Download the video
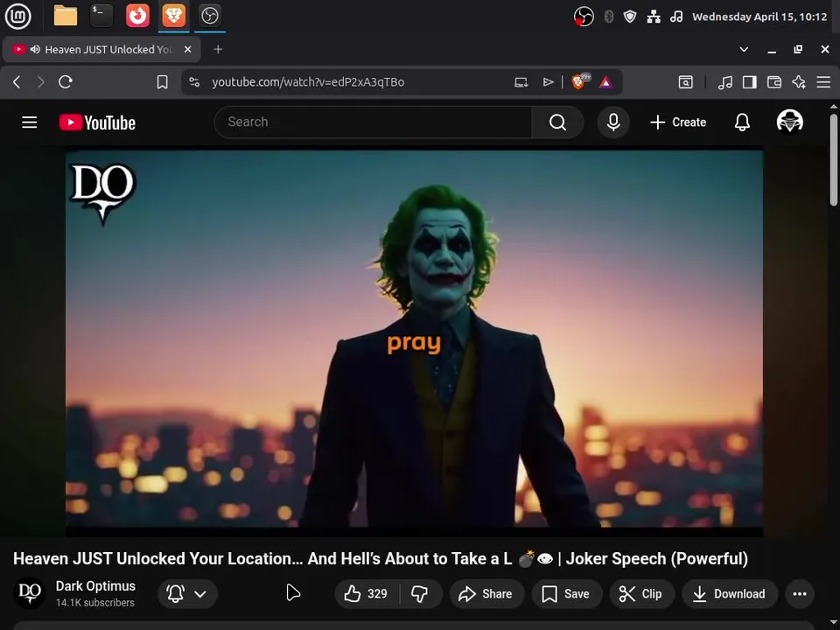 tap(730, 593)
